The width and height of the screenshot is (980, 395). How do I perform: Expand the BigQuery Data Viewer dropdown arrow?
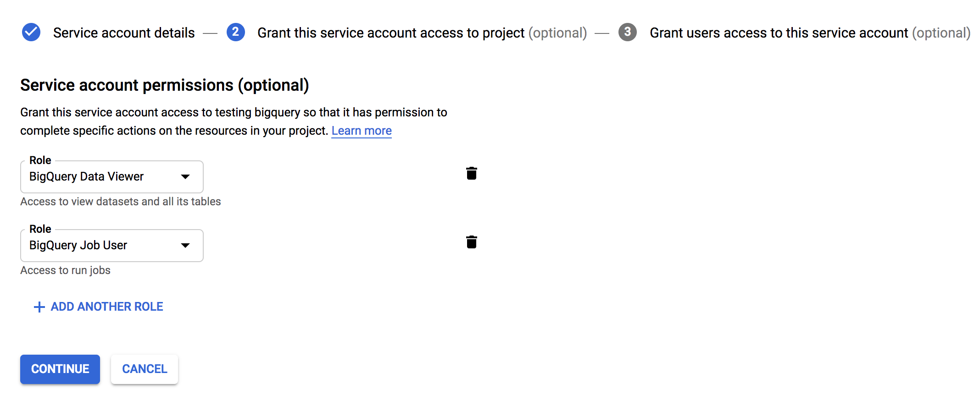pos(185,177)
